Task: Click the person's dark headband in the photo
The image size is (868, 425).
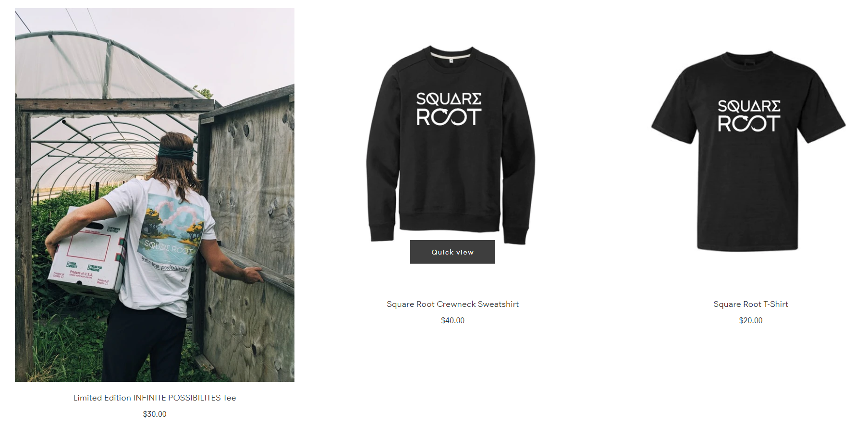Action: click(x=176, y=153)
